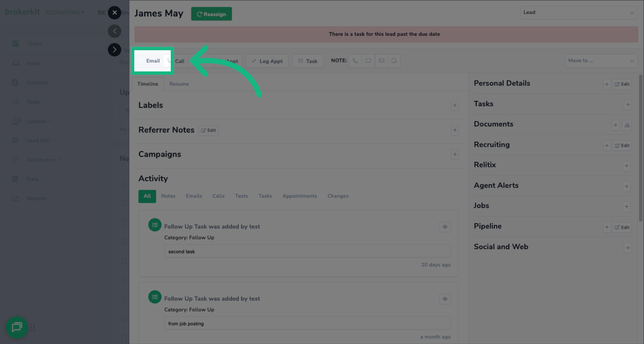The image size is (644, 344).
Task: Filter activity by Appointments
Action: click(300, 196)
